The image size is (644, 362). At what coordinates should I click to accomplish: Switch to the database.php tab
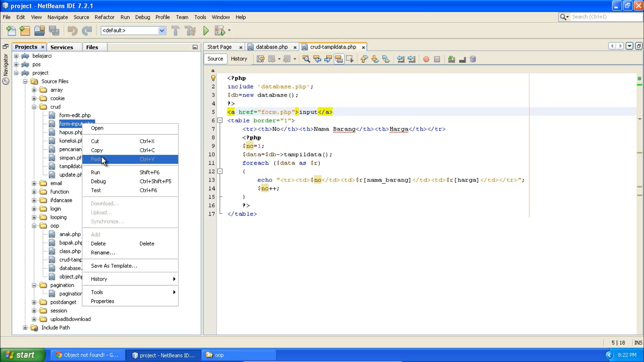[272, 47]
